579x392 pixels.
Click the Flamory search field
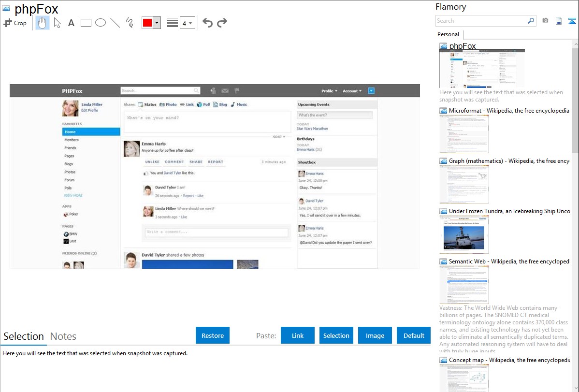coord(481,21)
